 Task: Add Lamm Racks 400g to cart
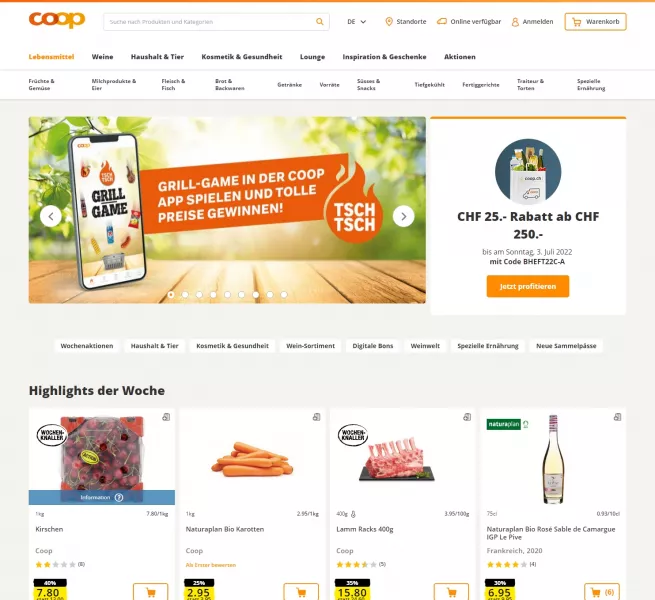(451, 592)
